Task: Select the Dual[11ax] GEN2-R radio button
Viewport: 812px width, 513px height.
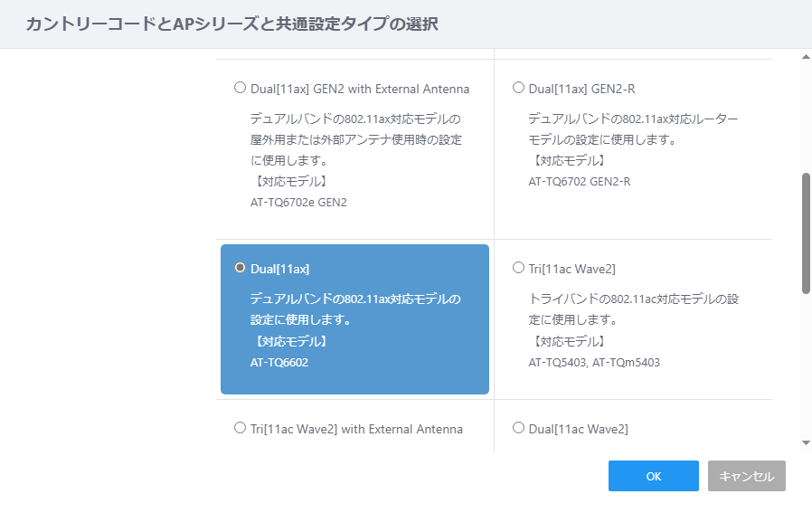Action: coord(518,88)
